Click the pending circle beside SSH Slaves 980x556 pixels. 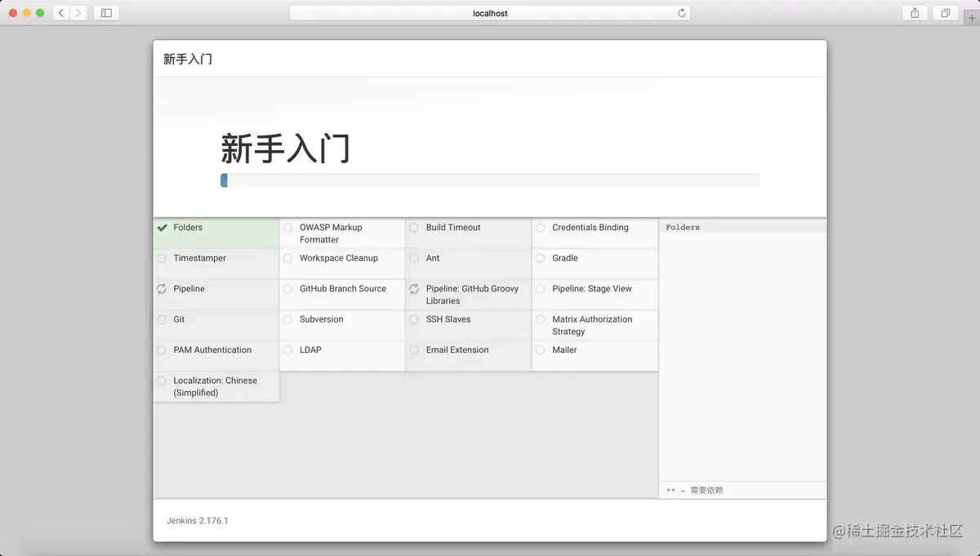click(x=414, y=319)
